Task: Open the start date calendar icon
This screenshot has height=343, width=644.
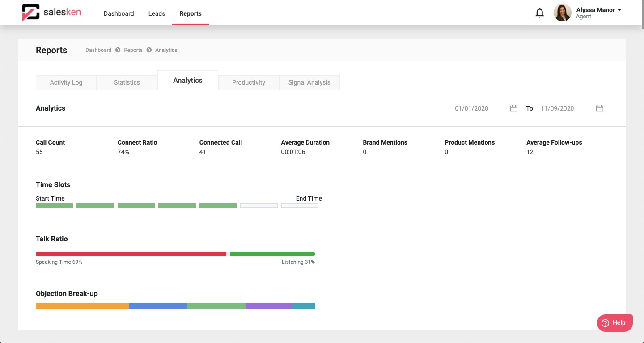Action: pos(514,108)
